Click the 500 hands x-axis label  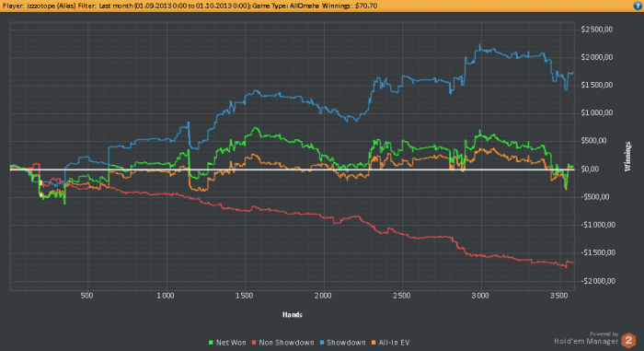pyautogui.click(x=86, y=296)
